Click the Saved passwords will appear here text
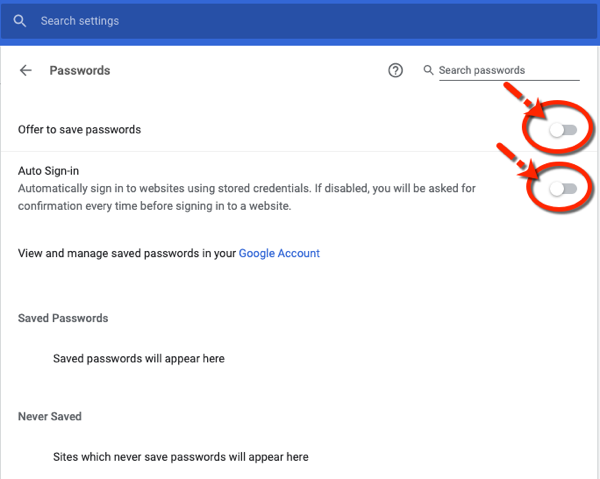This screenshot has width=600, height=479. pos(138,358)
